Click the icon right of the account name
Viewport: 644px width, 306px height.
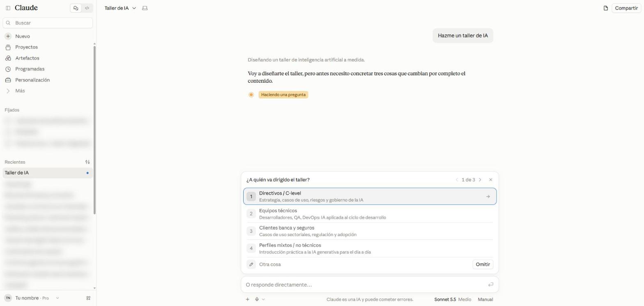coord(88,298)
